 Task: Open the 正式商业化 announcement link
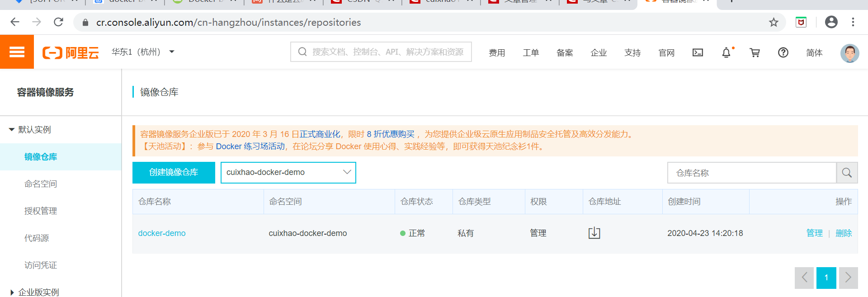click(320, 134)
